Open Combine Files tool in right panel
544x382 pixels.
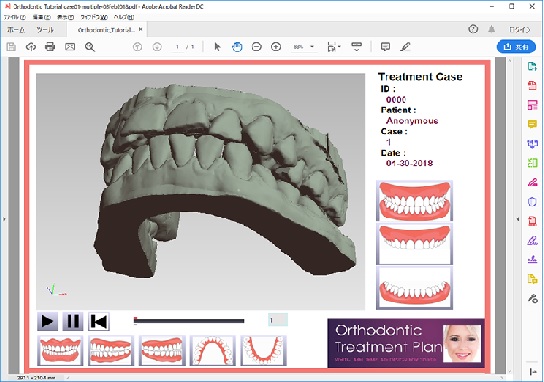pos(532,143)
